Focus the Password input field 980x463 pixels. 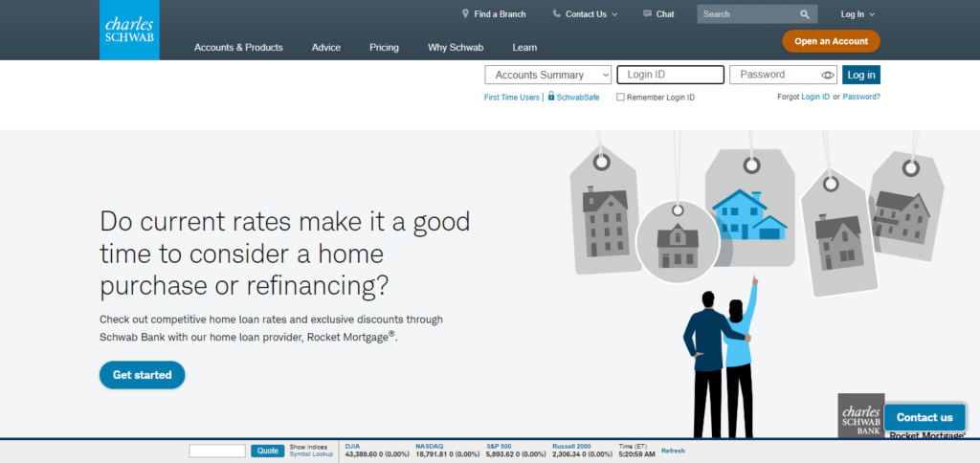click(x=783, y=75)
